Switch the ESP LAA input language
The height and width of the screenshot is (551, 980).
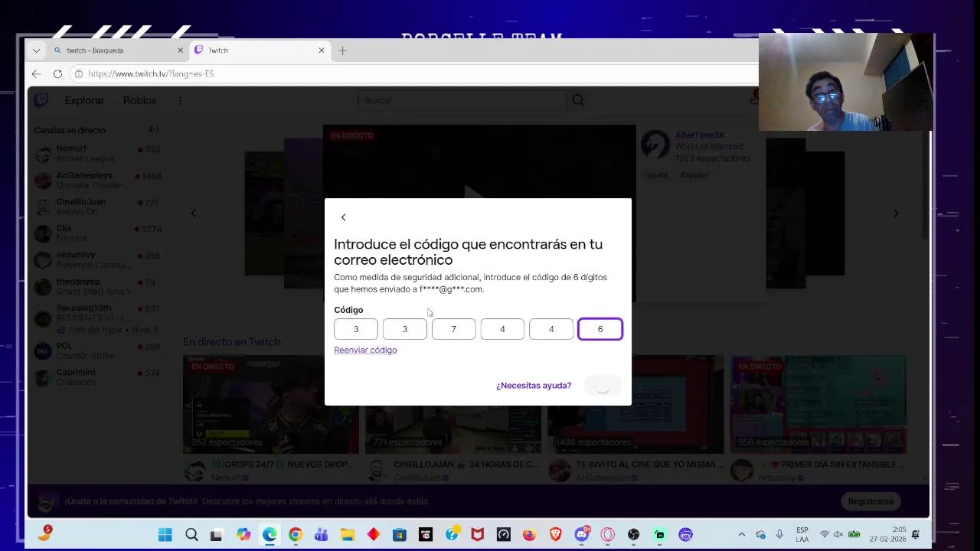[802, 535]
